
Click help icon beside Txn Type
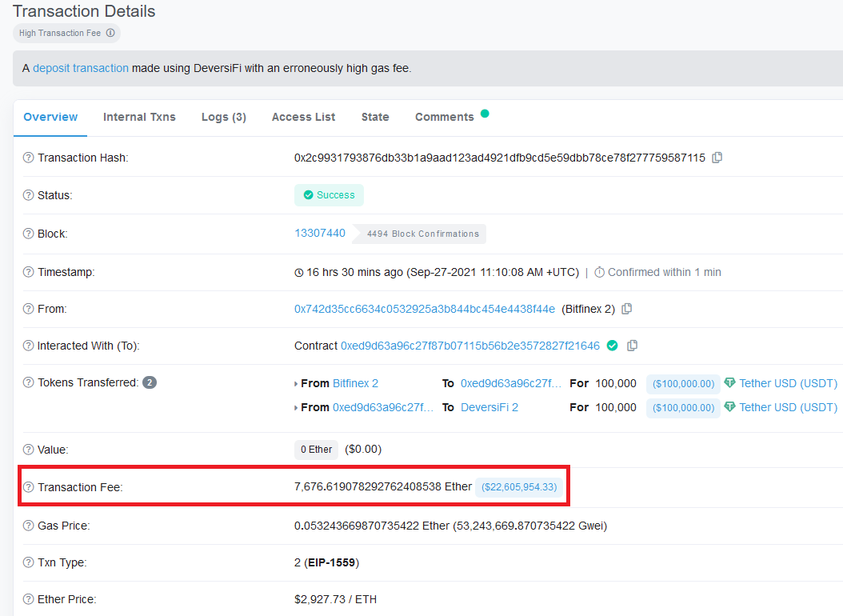[29, 562]
